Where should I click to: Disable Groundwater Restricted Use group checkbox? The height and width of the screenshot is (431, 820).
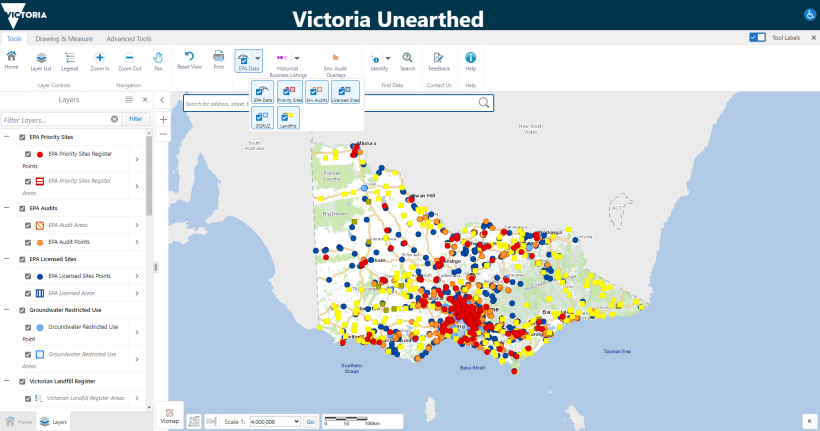coord(21,310)
